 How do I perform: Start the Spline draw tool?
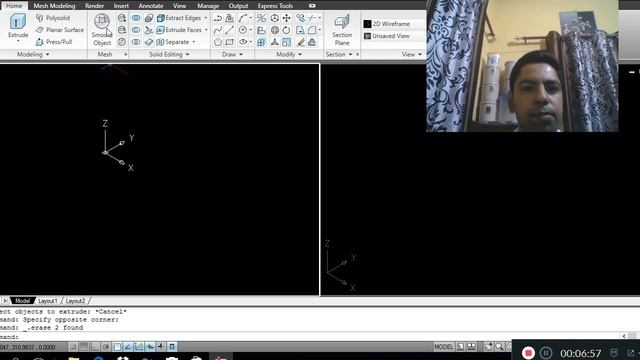click(x=218, y=30)
